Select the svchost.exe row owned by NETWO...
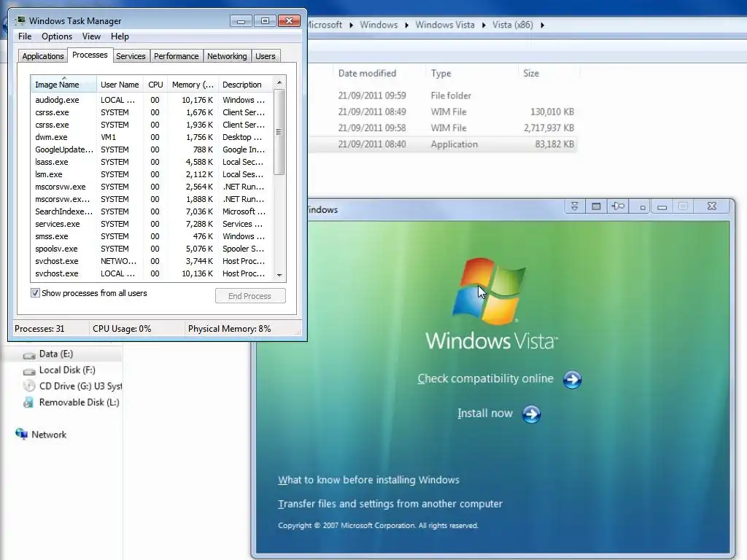747x560 pixels. click(152, 261)
